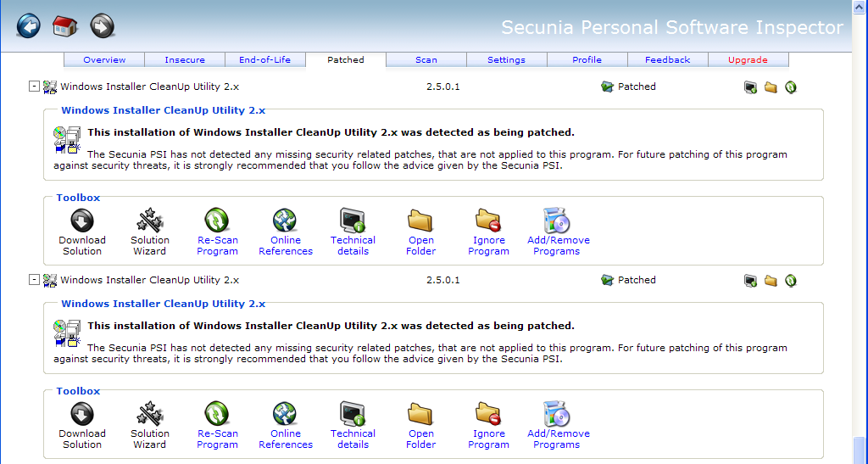Click the scrollbar up arrow
The image size is (868, 464).
(860, 7)
